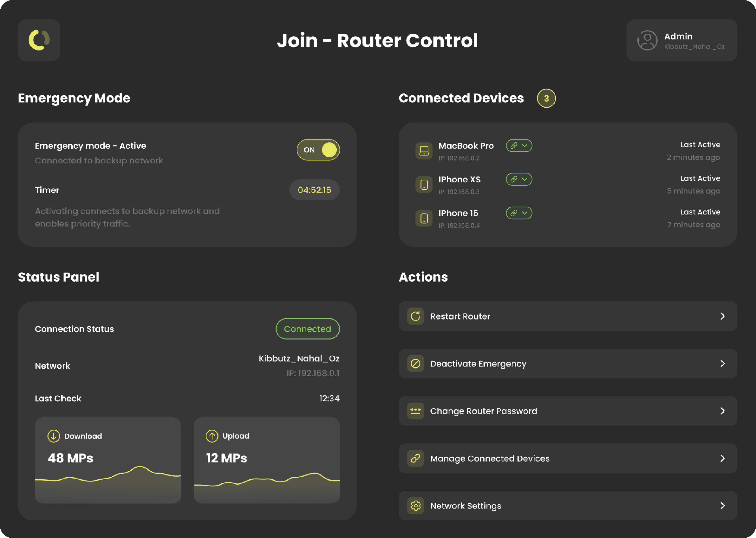
Task: Click the IPhone XS device name
Action: 459,179
